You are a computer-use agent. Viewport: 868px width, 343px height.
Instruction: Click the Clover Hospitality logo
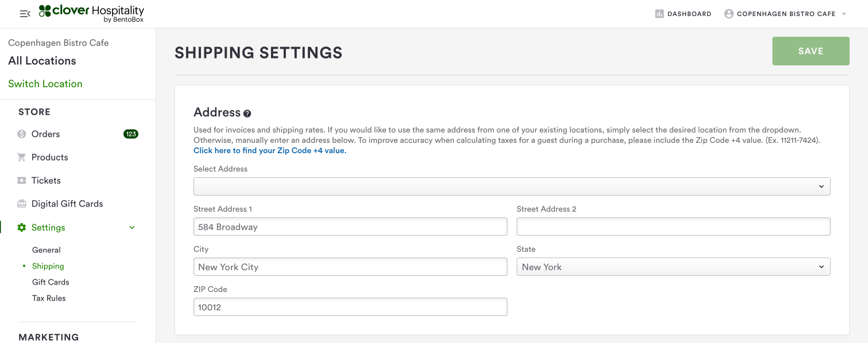coord(91,14)
